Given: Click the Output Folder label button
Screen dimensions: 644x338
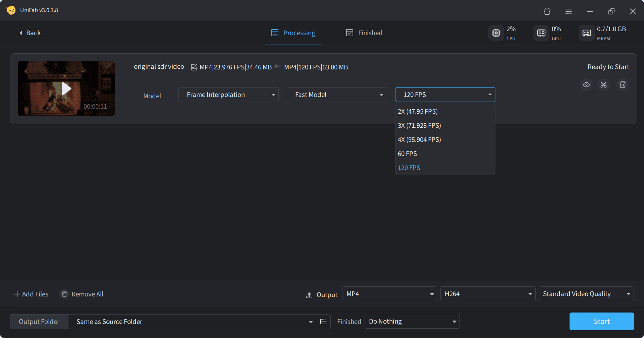Looking at the screenshot, I should (x=39, y=322).
